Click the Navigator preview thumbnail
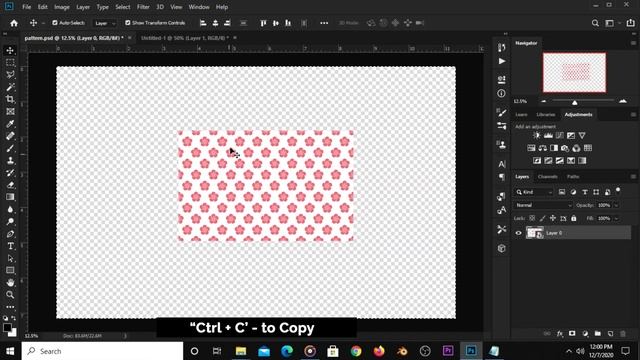The height and width of the screenshot is (360, 640). click(574, 73)
